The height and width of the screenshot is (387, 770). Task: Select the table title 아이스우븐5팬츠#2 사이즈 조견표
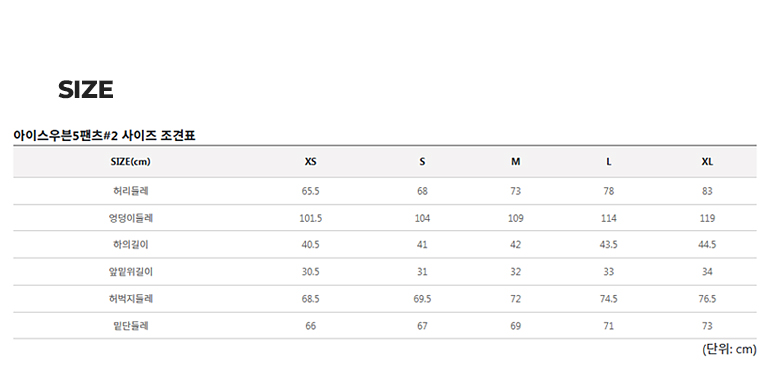pos(105,135)
